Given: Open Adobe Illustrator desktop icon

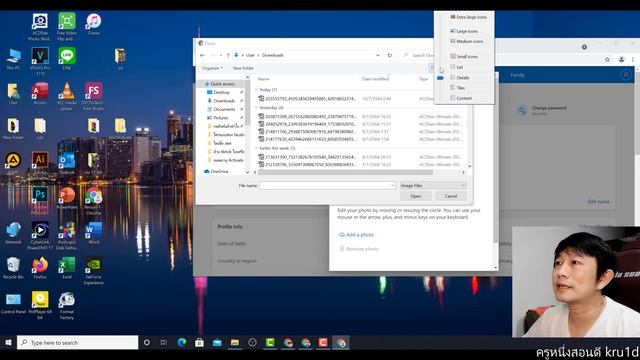Looking at the screenshot, I should point(40,163).
